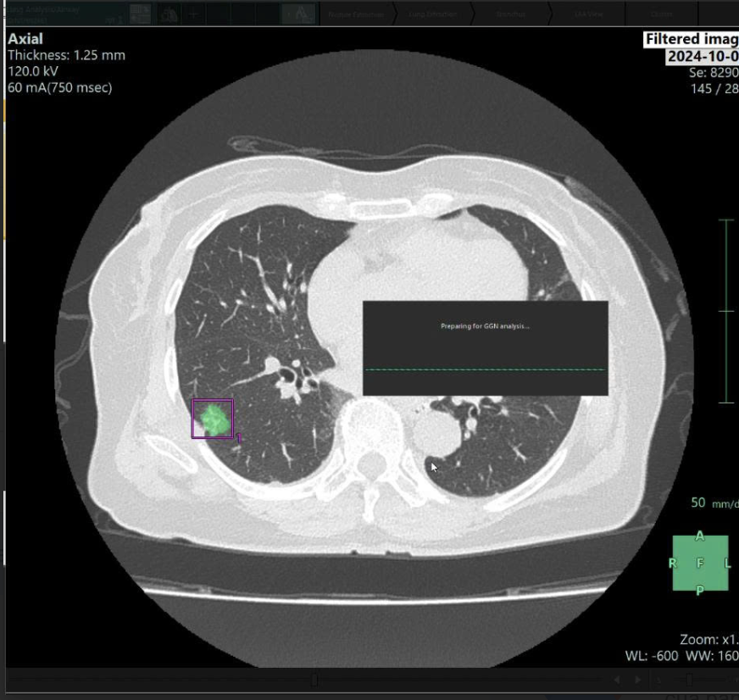Viewport: 739px width, 700px height.
Task: Click the R label on orientation cube
Action: tap(673, 564)
